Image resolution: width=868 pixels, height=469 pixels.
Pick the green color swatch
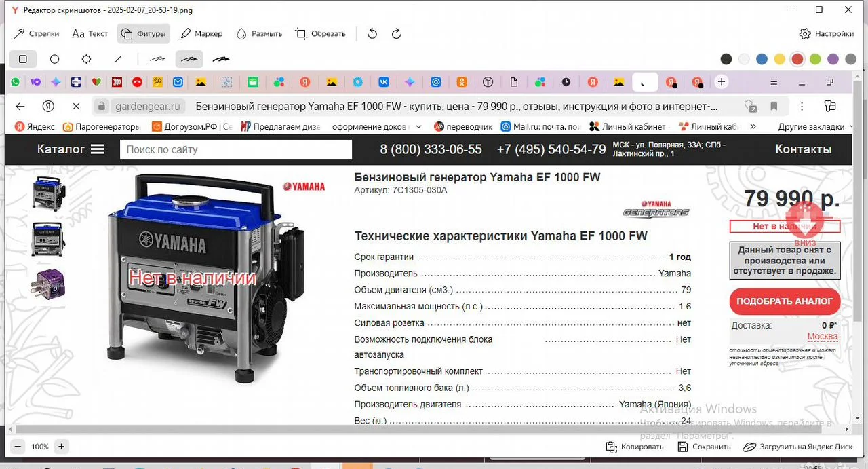coord(815,59)
